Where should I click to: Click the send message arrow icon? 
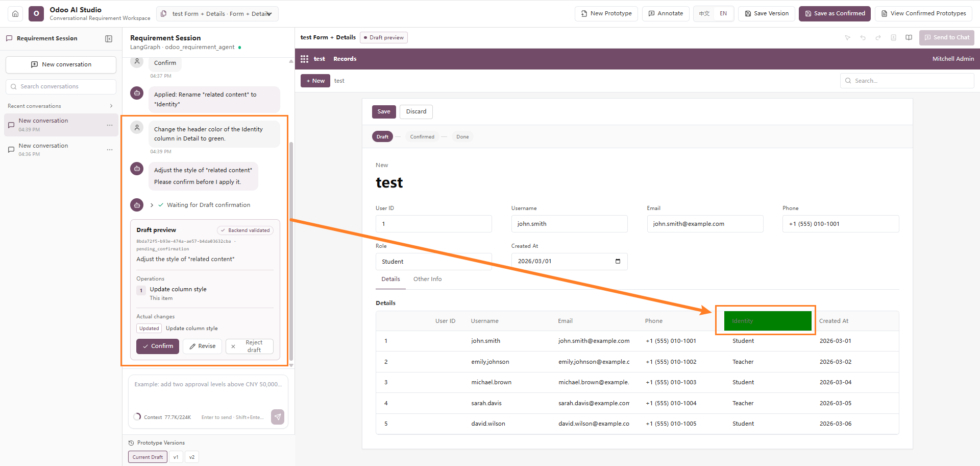(x=278, y=417)
